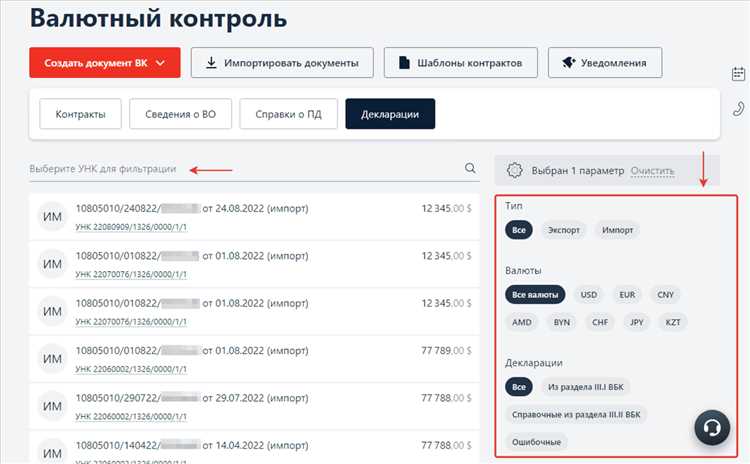Open Шаблоны контрактов
The width and height of the screenshot is (750, 464).
461,63
